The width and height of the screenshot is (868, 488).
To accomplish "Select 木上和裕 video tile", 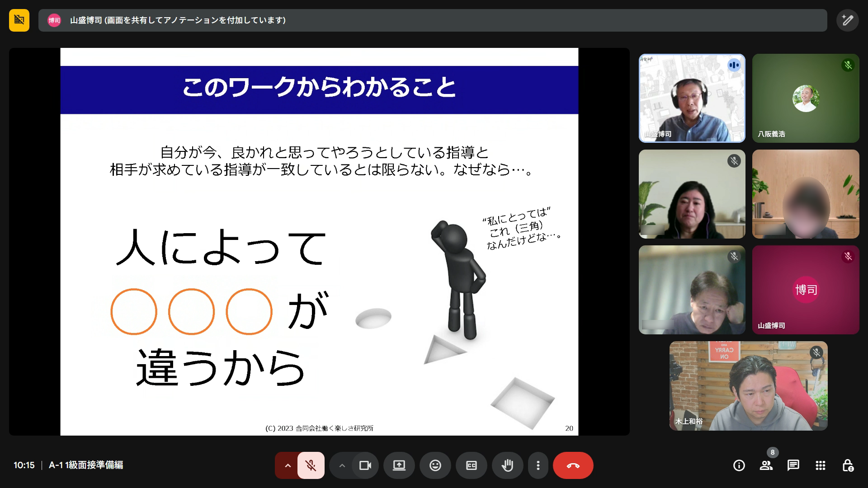I will 748,385.
